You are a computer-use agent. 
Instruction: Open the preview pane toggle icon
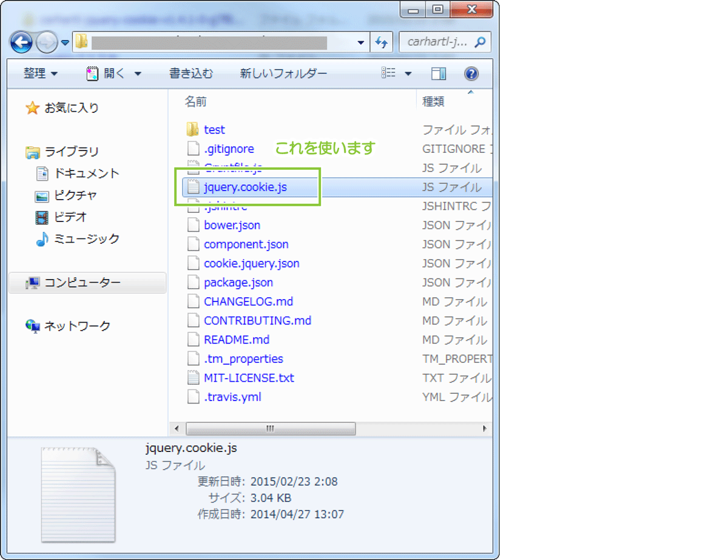click(438, 73)
